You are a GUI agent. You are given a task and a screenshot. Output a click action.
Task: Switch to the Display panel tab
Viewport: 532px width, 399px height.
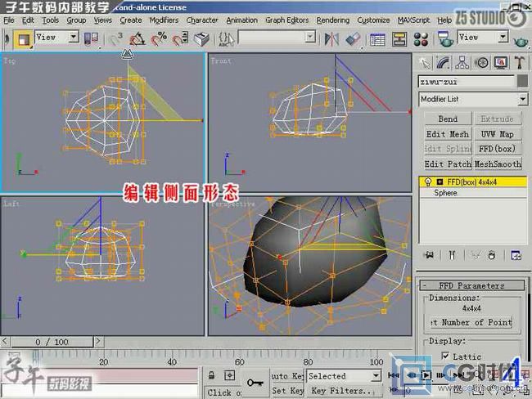[501, 63]
